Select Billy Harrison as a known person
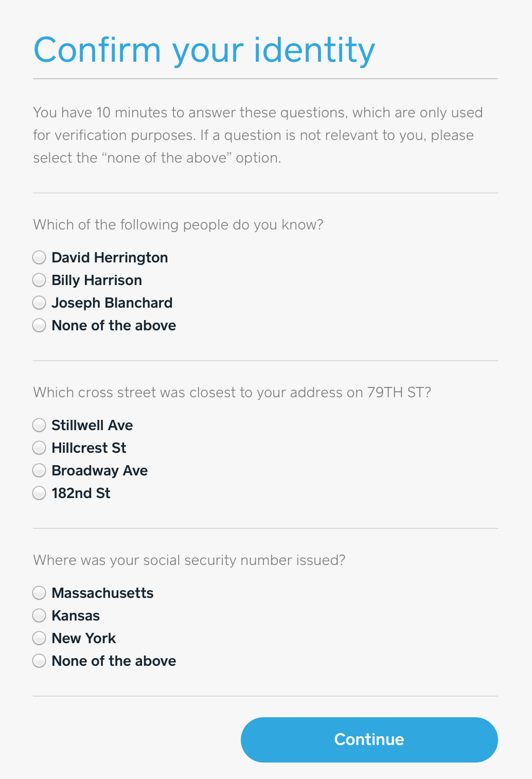 point(39,280)
